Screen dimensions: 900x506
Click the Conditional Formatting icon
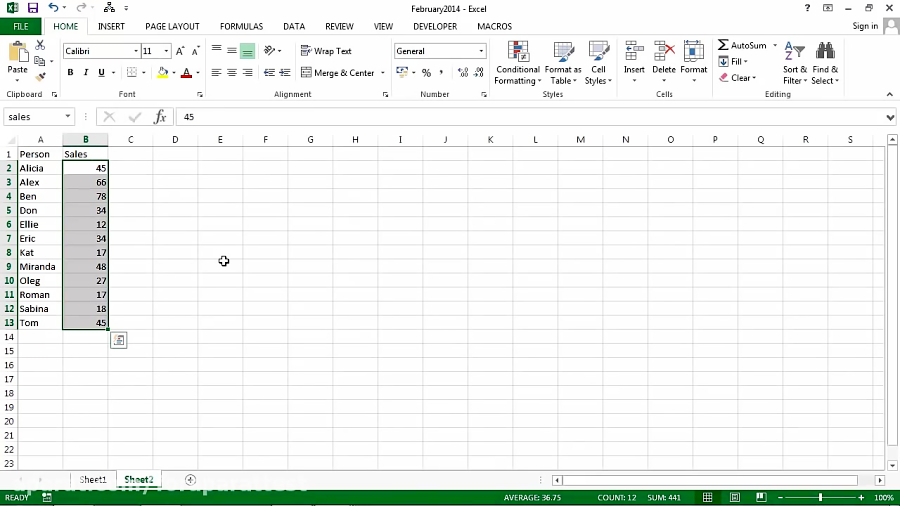(517, 54)
